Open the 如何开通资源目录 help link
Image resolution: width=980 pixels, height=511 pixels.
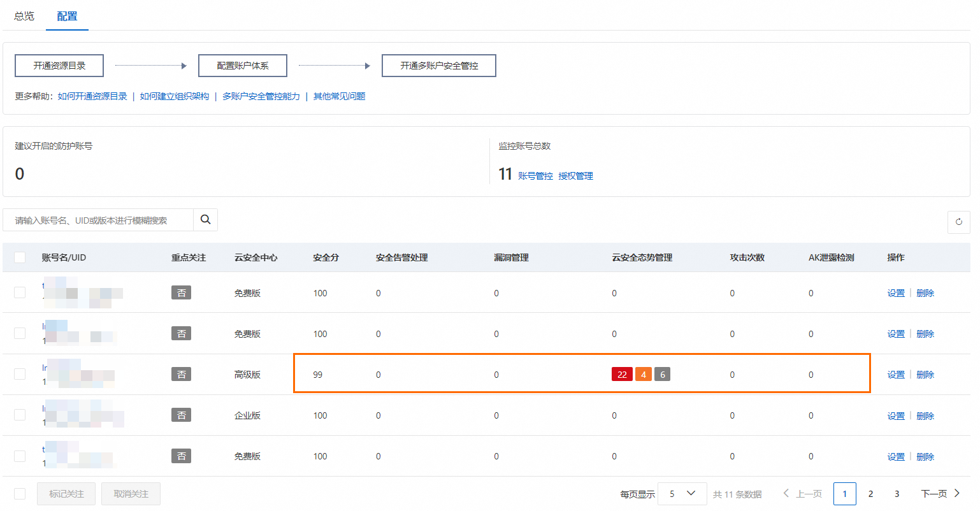pos(92,96)
